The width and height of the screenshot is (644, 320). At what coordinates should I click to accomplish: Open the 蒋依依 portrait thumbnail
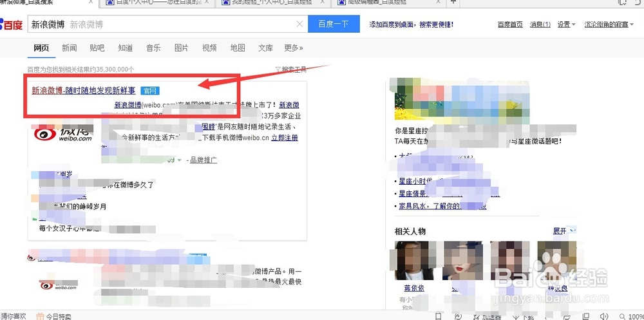pos(414,260)
